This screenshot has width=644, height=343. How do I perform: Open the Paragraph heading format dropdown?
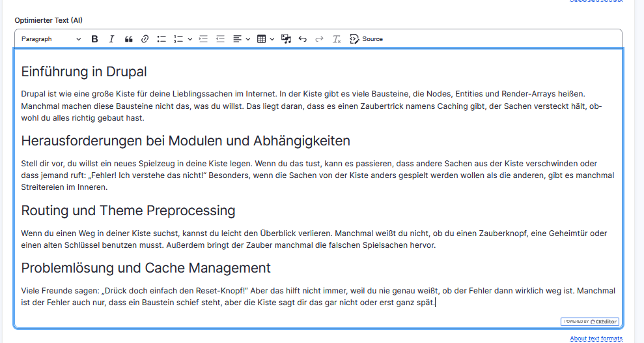(x=51, y=39)
